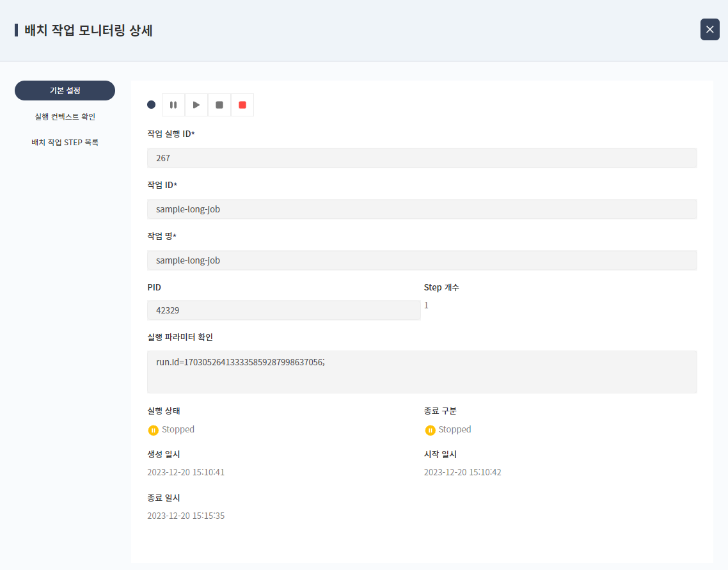This screenshot has height=570, width=728.
Task: Click the yellow Stopped icon under 종료 구분
Action: coord(430,430)
